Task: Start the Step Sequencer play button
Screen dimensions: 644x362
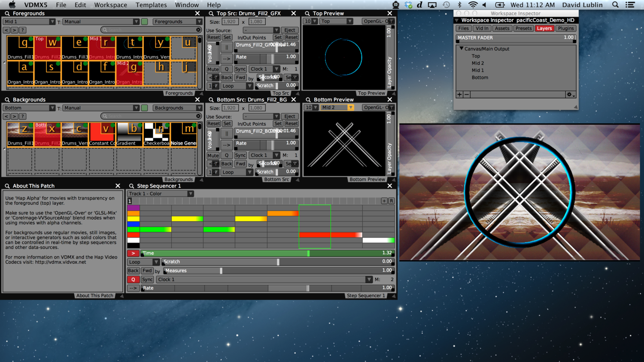Action: tap(133, 253)
